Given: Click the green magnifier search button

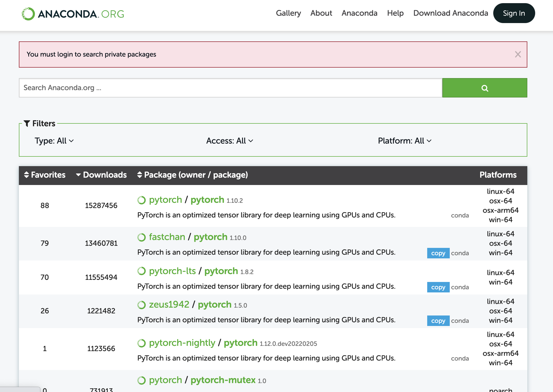Looking at the screenshot, I should (x=484, y=88).
